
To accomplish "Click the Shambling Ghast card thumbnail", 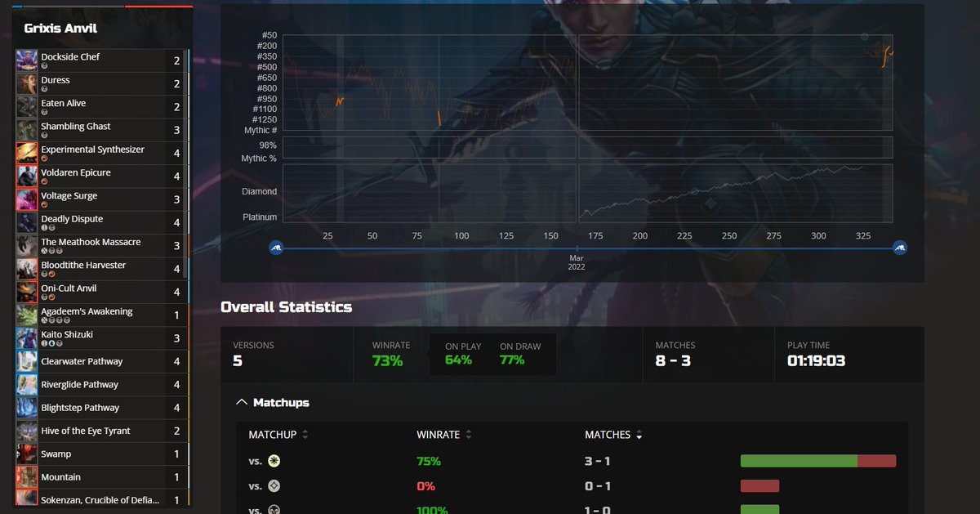I will 27,130.
